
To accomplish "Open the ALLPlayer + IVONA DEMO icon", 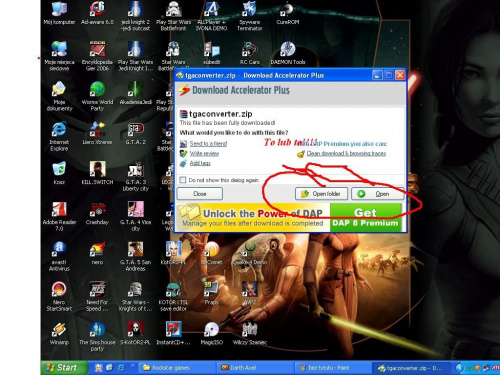I will [211, 16].
